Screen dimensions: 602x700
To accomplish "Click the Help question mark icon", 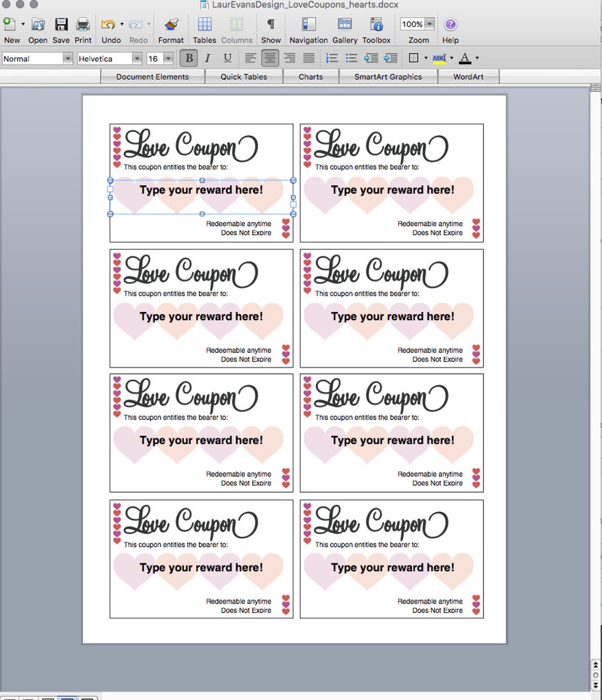I will (450, 24).
